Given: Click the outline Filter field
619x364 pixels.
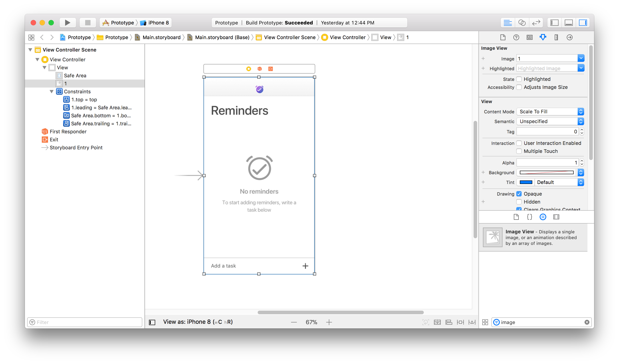Looking at the screenshot, I should click(x=85, y=322).
